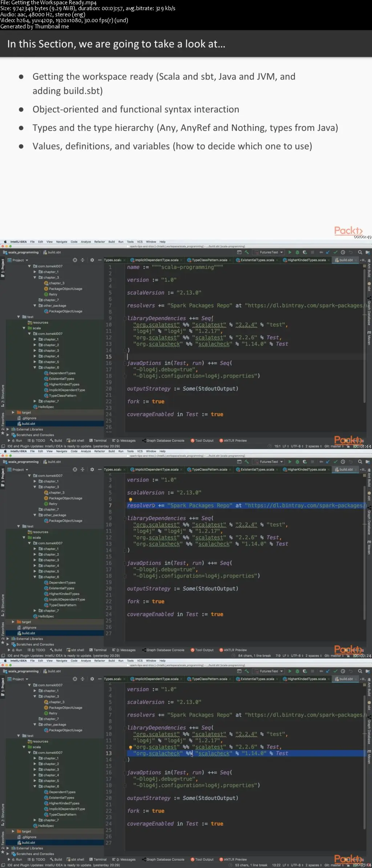
Task: Click the collapse all icon in the bottom frame Project panel
Action: coord(82,679)
